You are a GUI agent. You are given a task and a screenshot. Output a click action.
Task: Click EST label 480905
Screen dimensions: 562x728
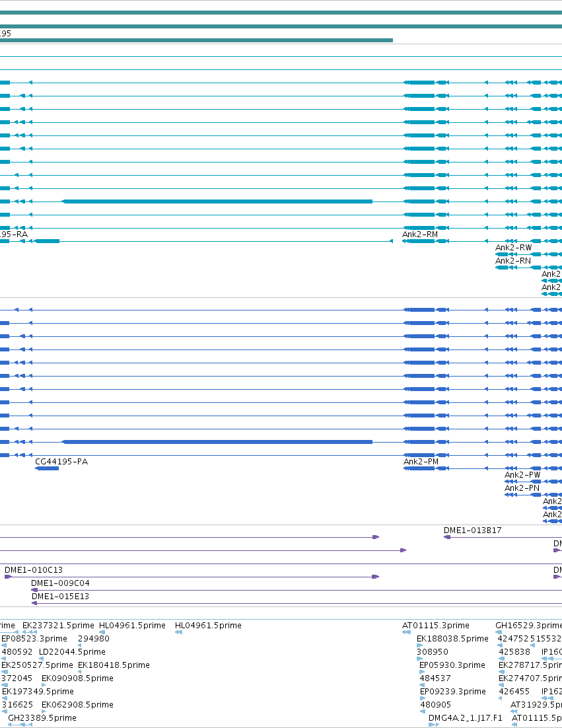(436, 705)
